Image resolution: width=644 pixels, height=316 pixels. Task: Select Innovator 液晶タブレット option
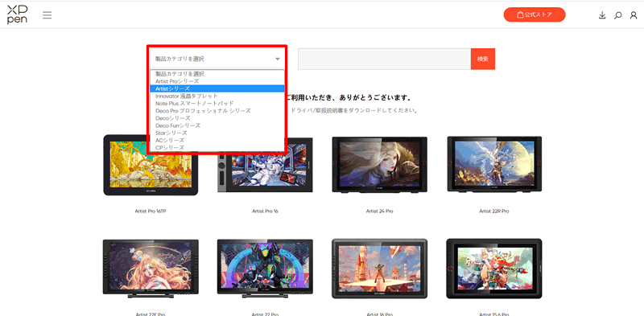217,96
